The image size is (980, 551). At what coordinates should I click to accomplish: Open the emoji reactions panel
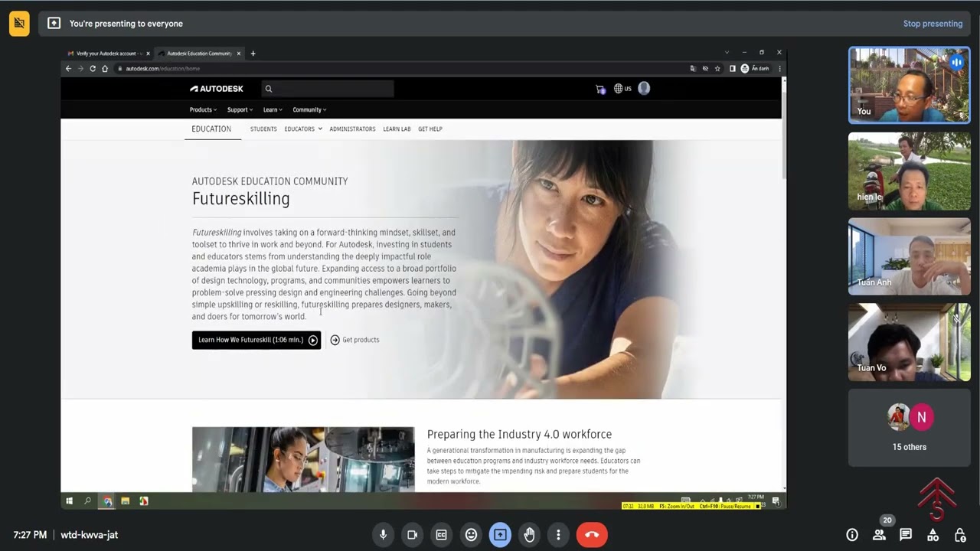[x=471, y=535]
